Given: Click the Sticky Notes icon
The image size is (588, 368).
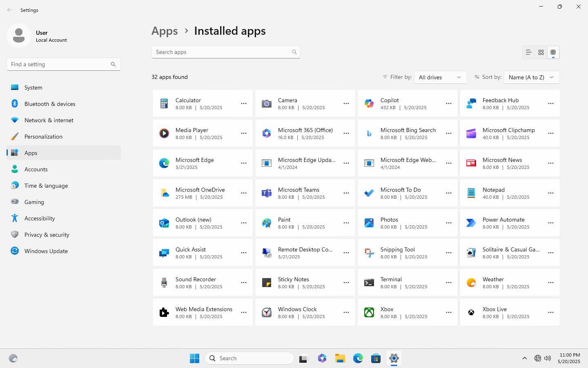Looking at the screenshot, I should point(267,283).
